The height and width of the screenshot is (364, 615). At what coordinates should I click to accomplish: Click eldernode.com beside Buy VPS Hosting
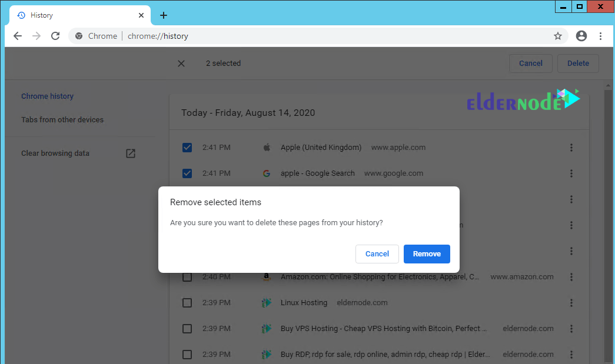[528, 328]
